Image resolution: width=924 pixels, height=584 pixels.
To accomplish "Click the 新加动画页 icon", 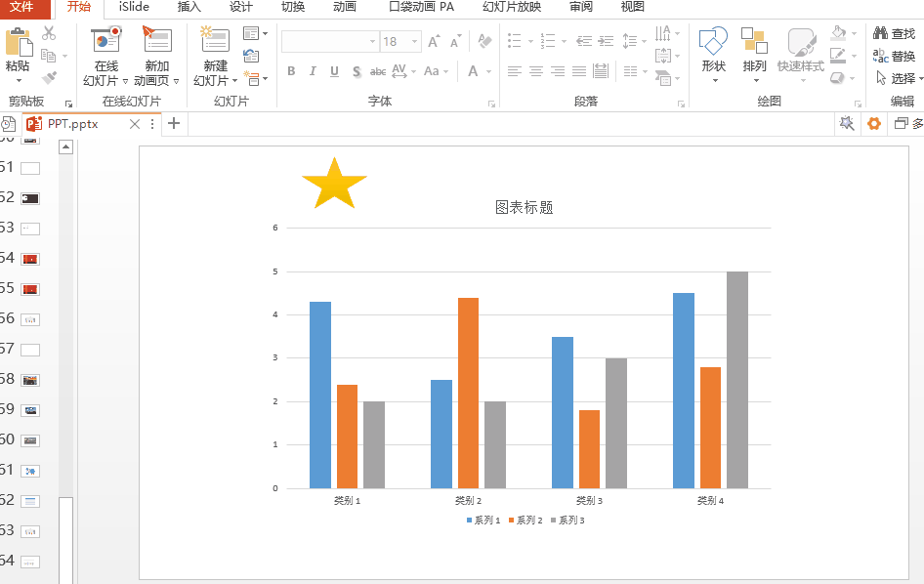I will pos(156,40).
